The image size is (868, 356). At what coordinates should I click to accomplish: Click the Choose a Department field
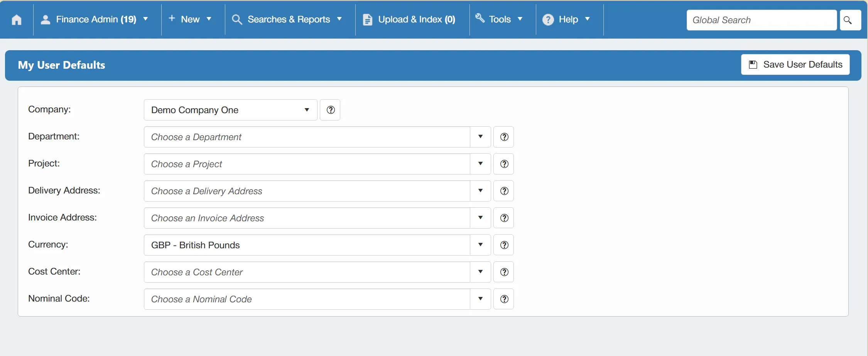(x=307, y=137)
